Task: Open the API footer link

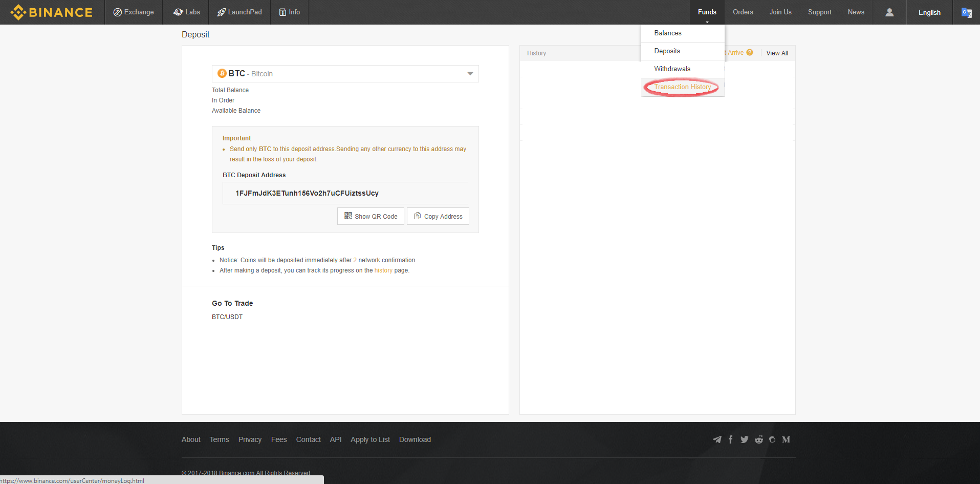Action: pos(336,439)
